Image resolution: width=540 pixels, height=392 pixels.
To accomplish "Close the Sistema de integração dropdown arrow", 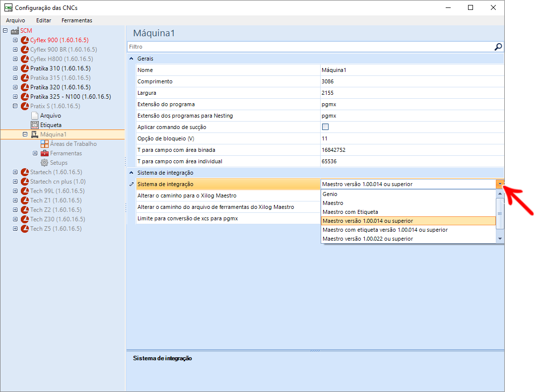I will (500, 184).
